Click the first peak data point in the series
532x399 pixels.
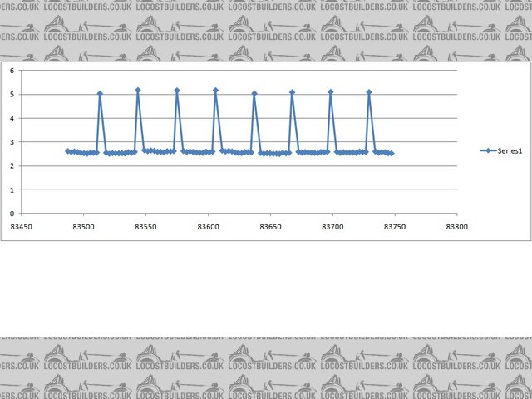click(x=100, y=94)
